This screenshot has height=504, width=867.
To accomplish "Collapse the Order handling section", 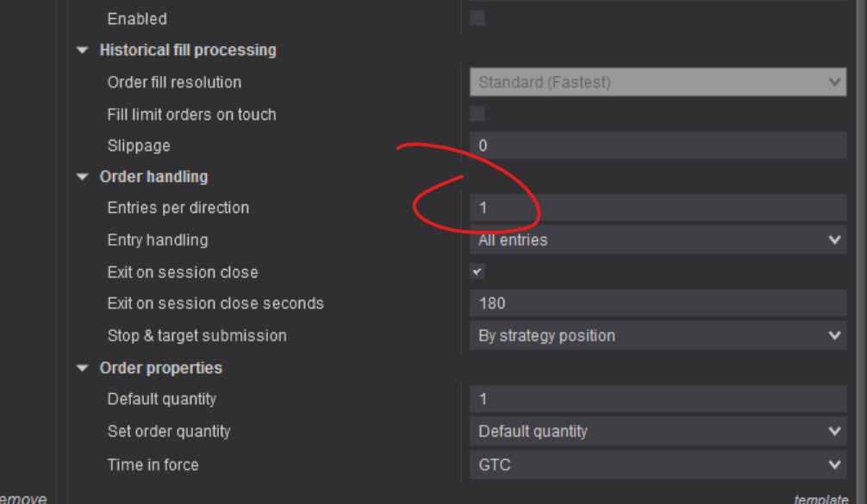I will pyautogui.click(x=83, y=177).
